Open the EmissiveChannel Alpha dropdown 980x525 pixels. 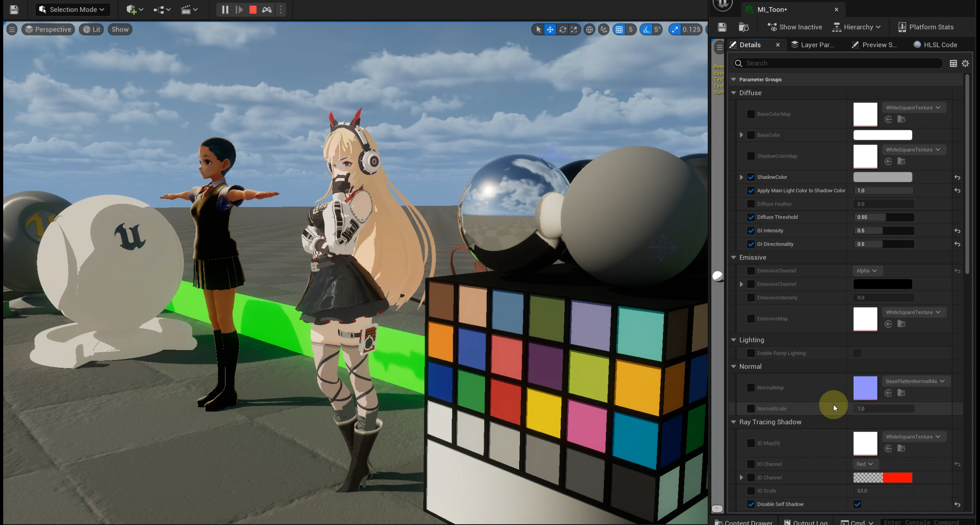coord(866,271)
